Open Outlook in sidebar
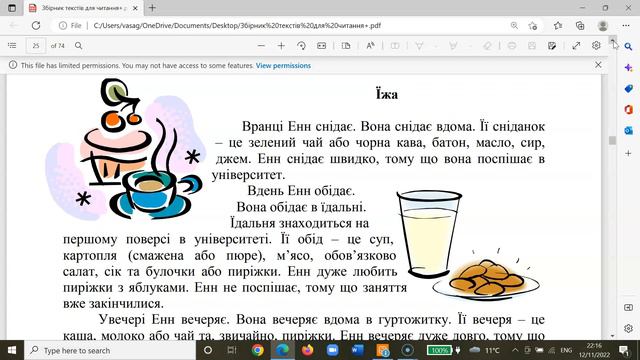 [x=629, y=130]
